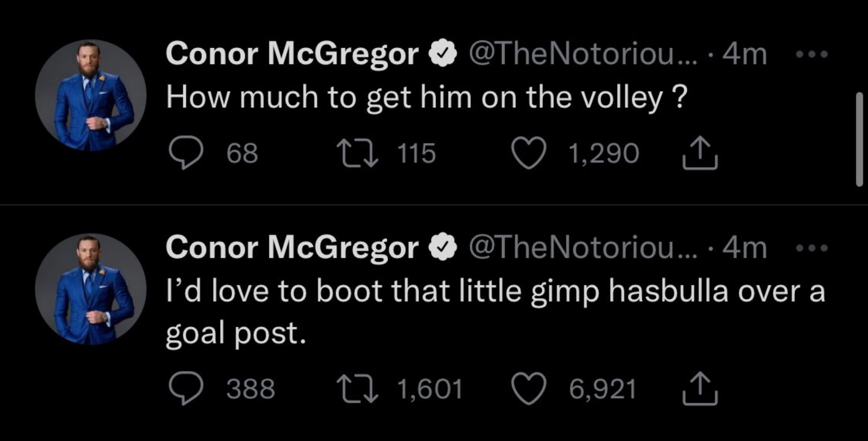Retweet the tweet with 1,601 retweets

[x=358, y=389]
